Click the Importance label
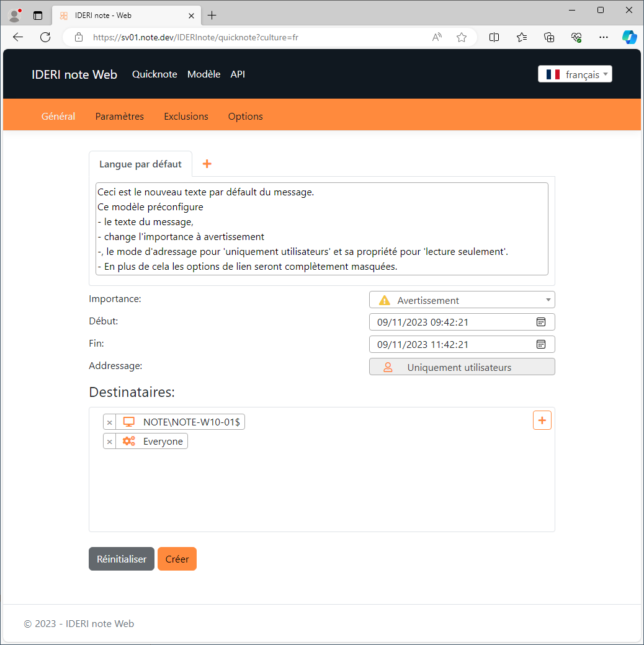 click(115, 299)
